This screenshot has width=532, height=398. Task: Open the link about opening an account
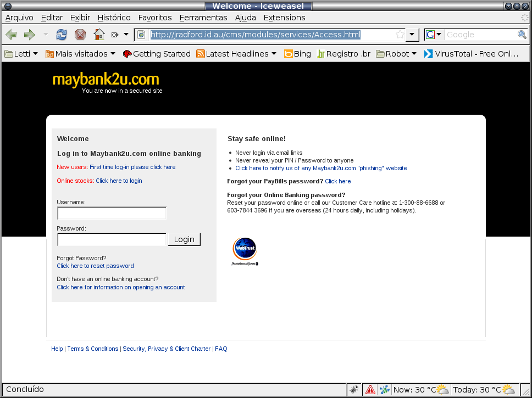pos(121,288)
